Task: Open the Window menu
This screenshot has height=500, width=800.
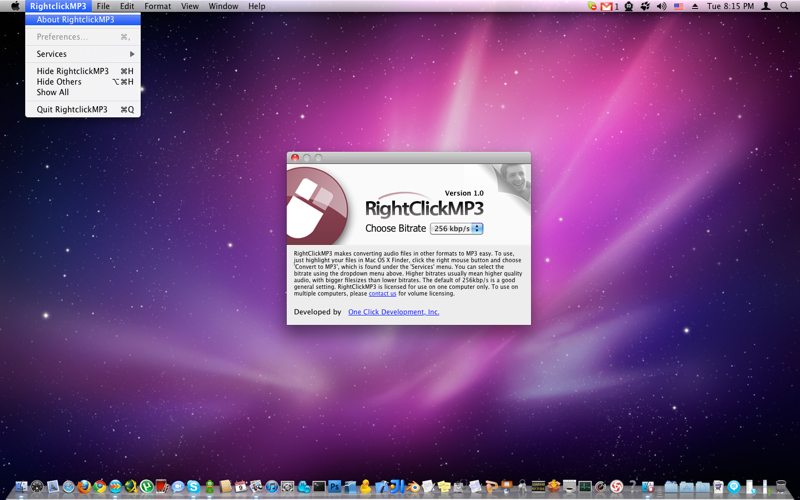Action: [223, 6]
